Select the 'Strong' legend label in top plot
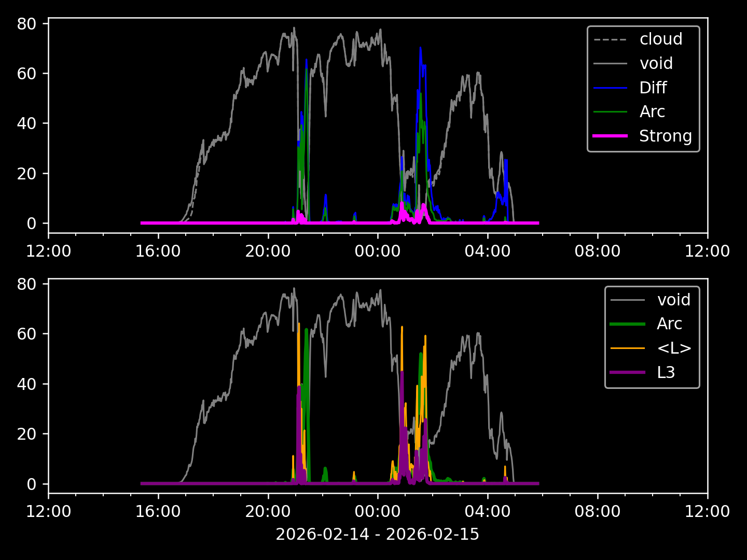Viewport: 747px width, 560px height. click(x=665, y=136)
